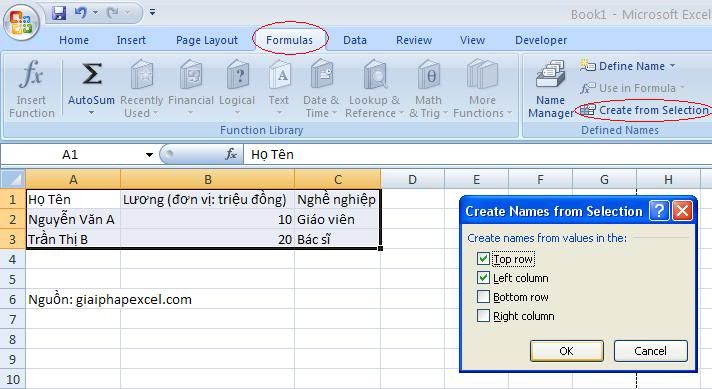Switch to the Insert tab
Image resolution: width=712 pixels, height=389 pixels.
pos(131,40)
